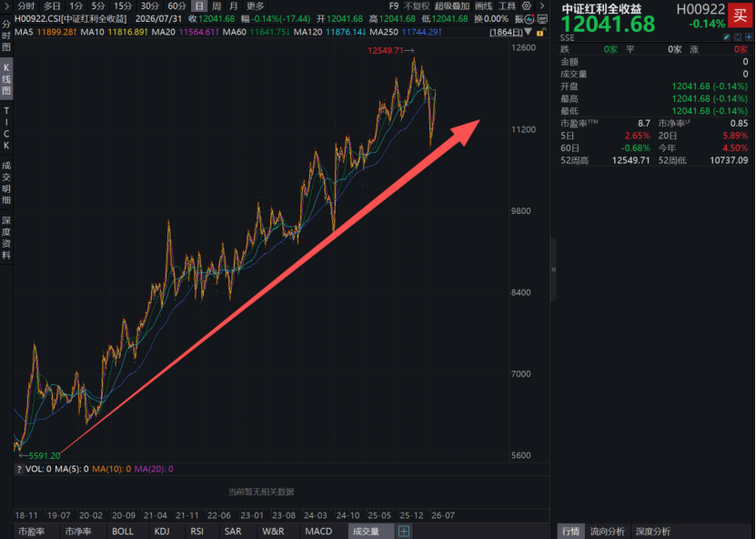Open the 深度分析 tab in right panel
This screenshot has width=756, height=539.
653,532
